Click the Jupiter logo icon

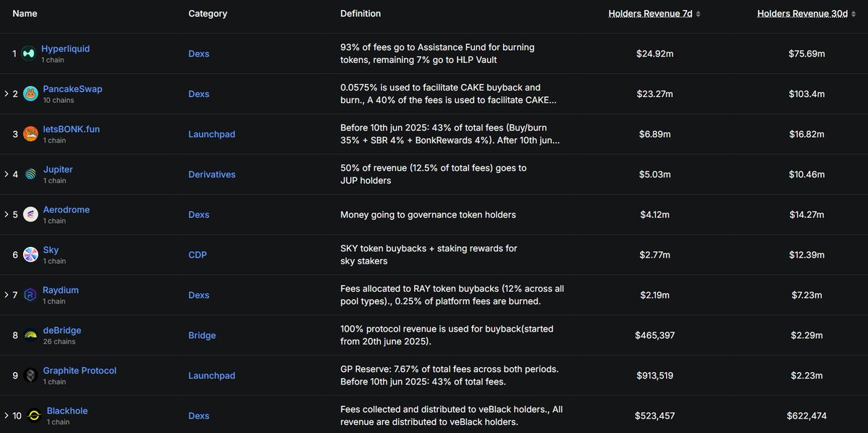click(30, 175)
